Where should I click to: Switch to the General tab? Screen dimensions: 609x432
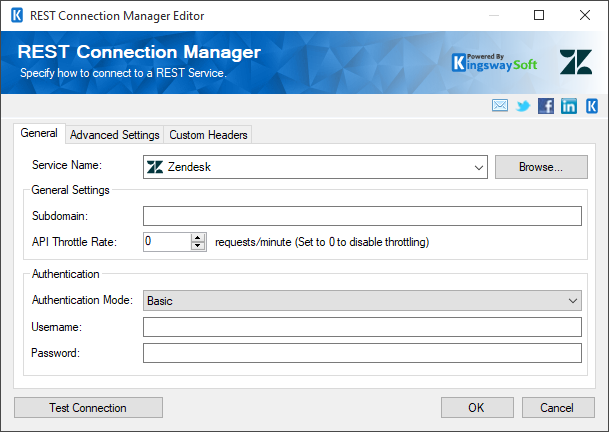point(39,133)
